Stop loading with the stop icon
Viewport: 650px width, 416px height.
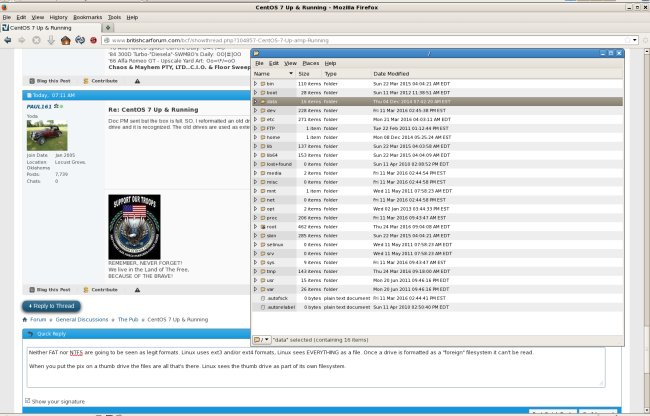[36, 40]
